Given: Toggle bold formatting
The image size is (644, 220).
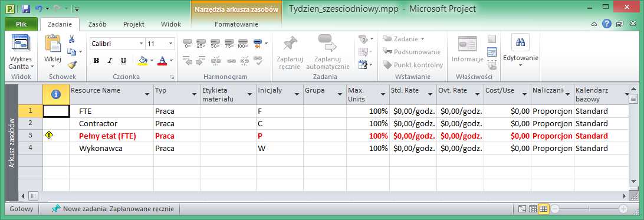Looking at the screenshot, I should click(97, 61).
